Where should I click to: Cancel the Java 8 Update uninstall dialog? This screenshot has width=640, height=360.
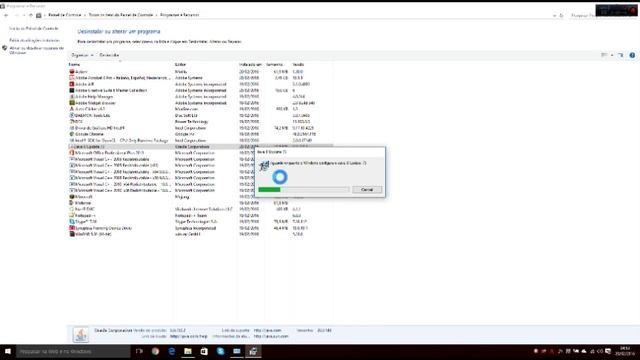click(x=367, y=189)
